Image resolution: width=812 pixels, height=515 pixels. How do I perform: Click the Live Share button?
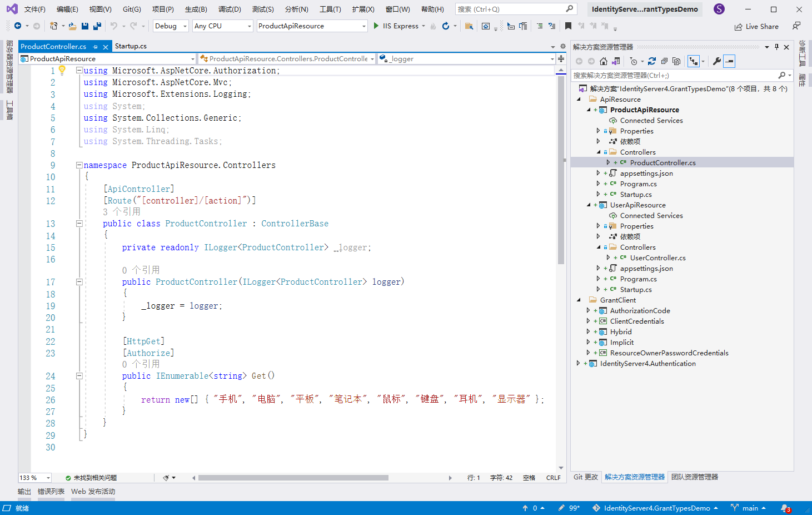pyautogui.click(x=756, y=26)
